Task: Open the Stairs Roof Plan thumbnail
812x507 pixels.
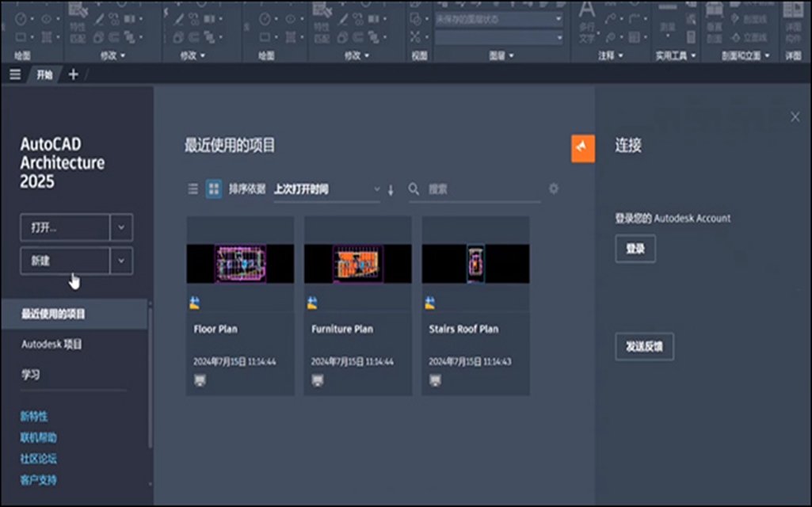Action: point(475,264)
